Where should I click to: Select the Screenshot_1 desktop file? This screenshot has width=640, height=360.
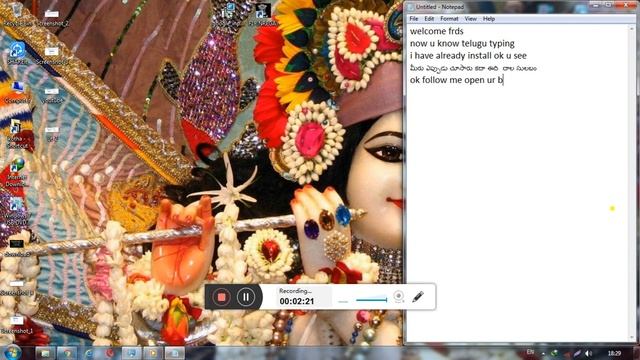(16, 324)
